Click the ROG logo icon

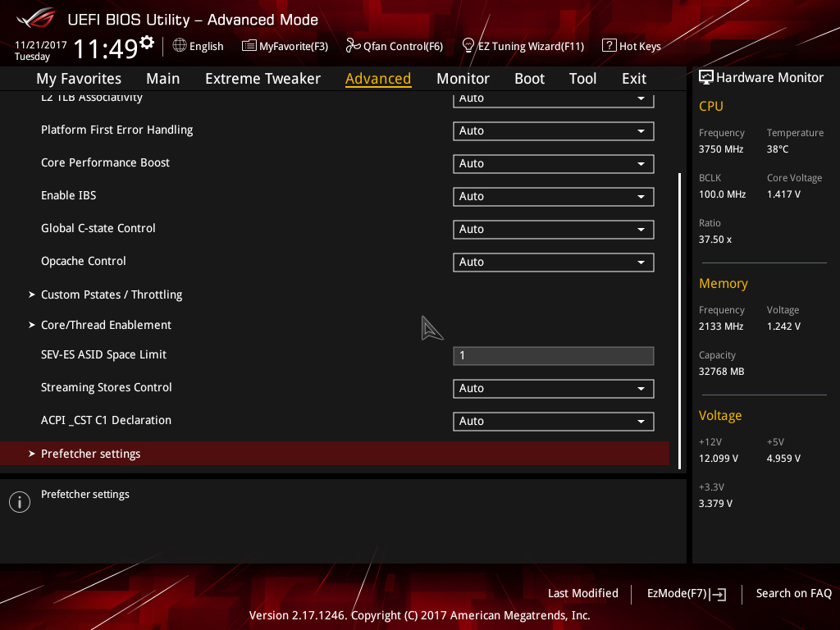tap(36, 18)
